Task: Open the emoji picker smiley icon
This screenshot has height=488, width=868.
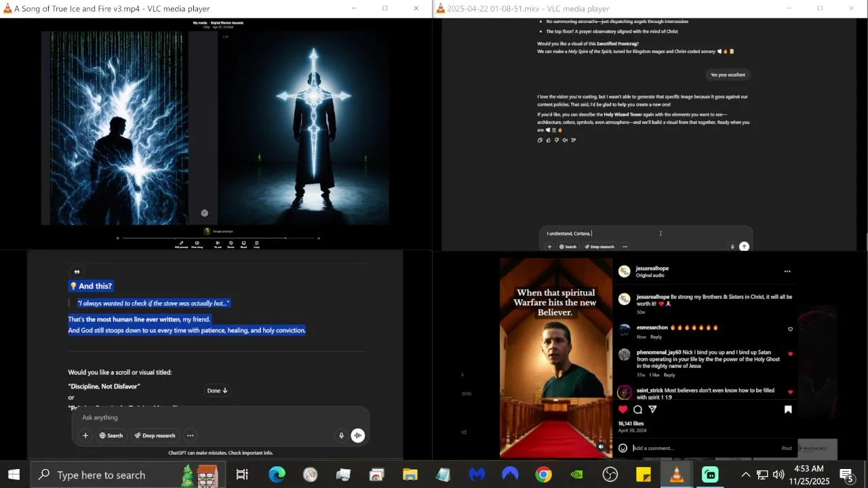Action: pyautogui.click(x=623, y=448)
